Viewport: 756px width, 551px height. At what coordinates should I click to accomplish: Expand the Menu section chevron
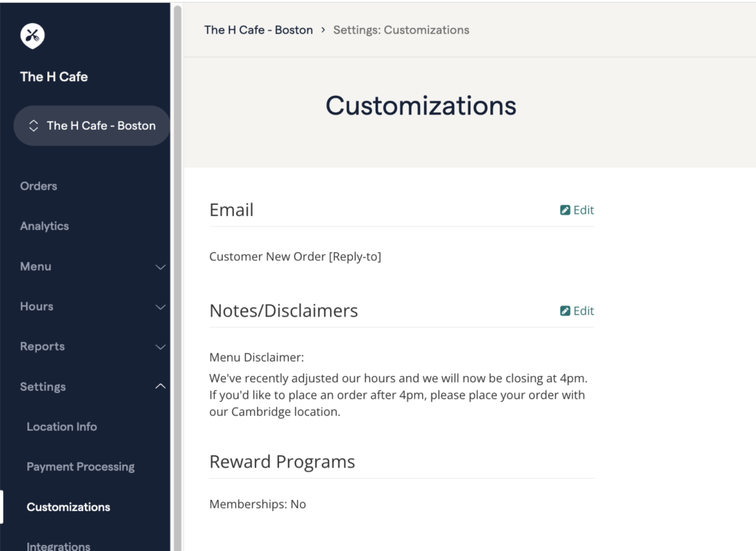[x=160, y=267]
